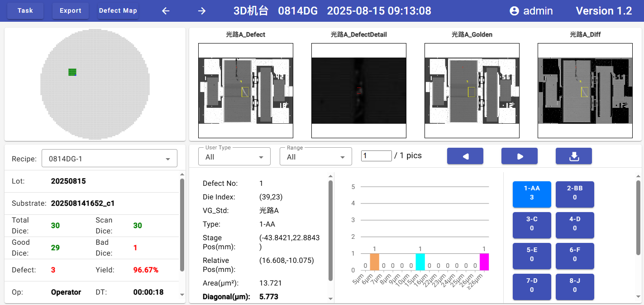Go to previous defect picture
Image resolution: width=644 pixels, height=305 pixels.
(465, 156)
